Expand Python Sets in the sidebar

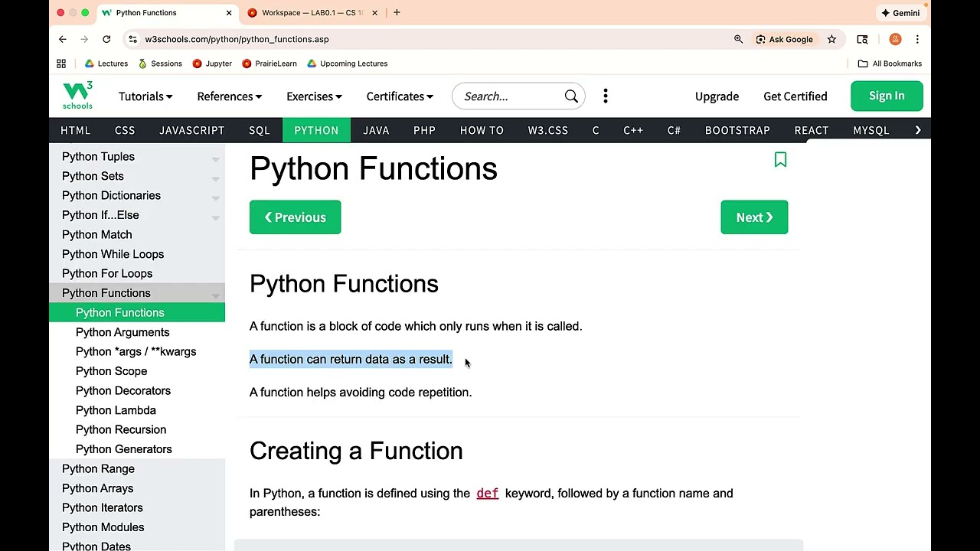(216, 178)
